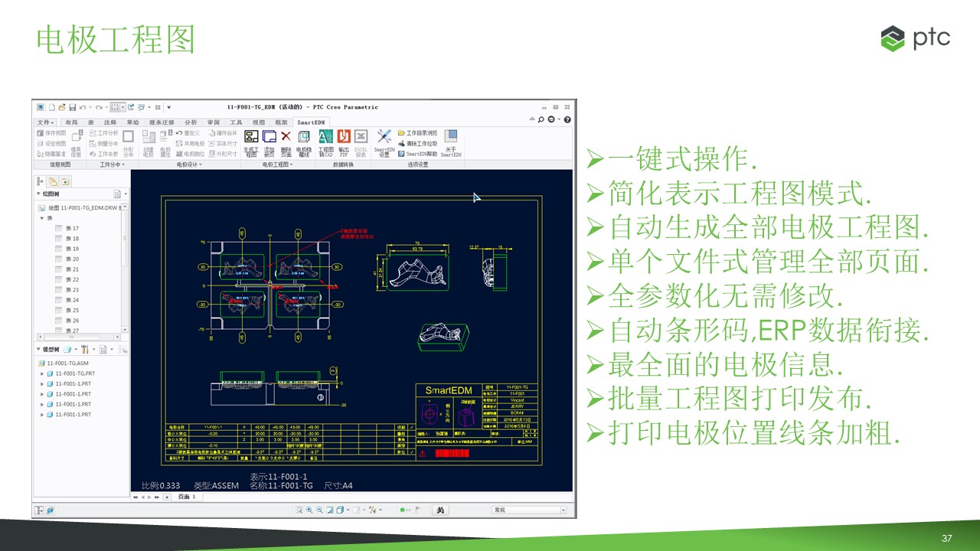The width and height of the screenshot is (980, 551).
Task: Switch to the 注释 ribbon tab
Action: coord(110,122)
